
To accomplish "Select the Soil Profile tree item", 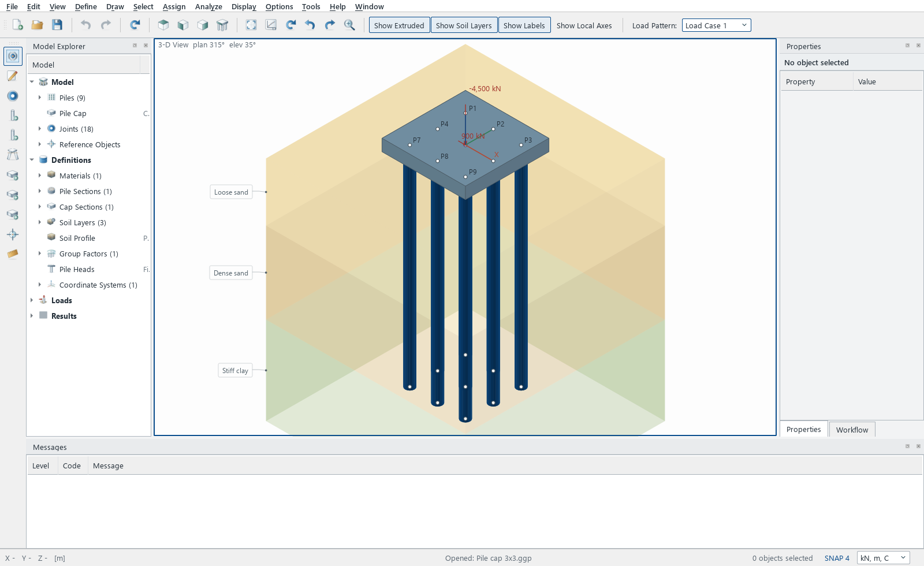I will pos(77,238).
